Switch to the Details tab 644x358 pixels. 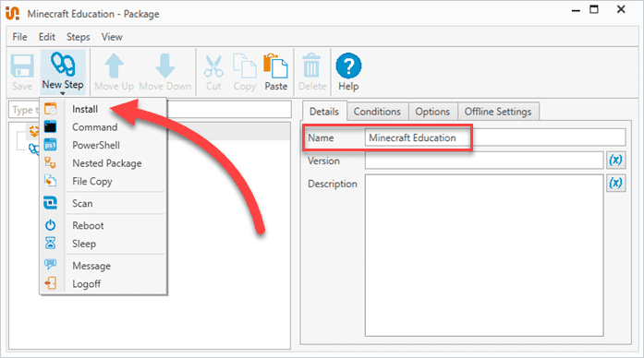pyautogui.click(x=324, y=112)
